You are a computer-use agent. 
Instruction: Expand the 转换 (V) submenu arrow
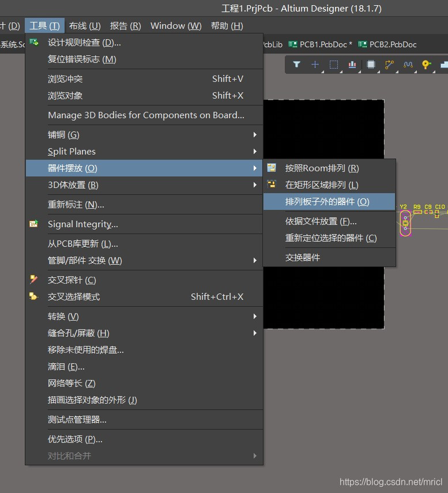[x=255, y=317]
